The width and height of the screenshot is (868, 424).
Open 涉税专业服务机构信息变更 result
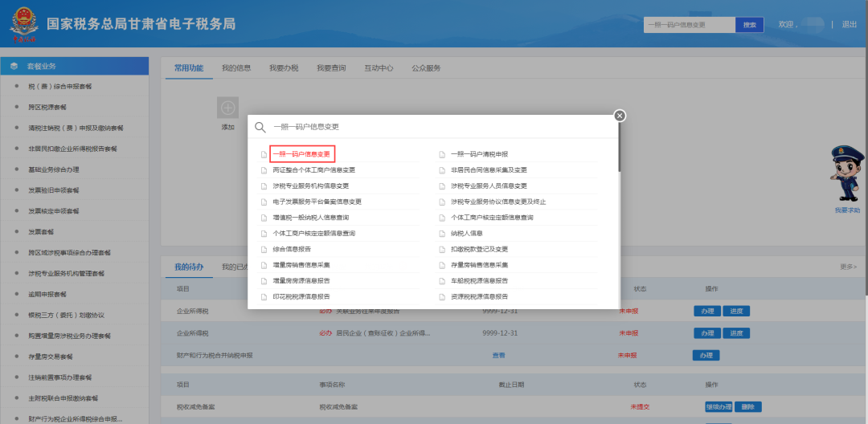310,185
